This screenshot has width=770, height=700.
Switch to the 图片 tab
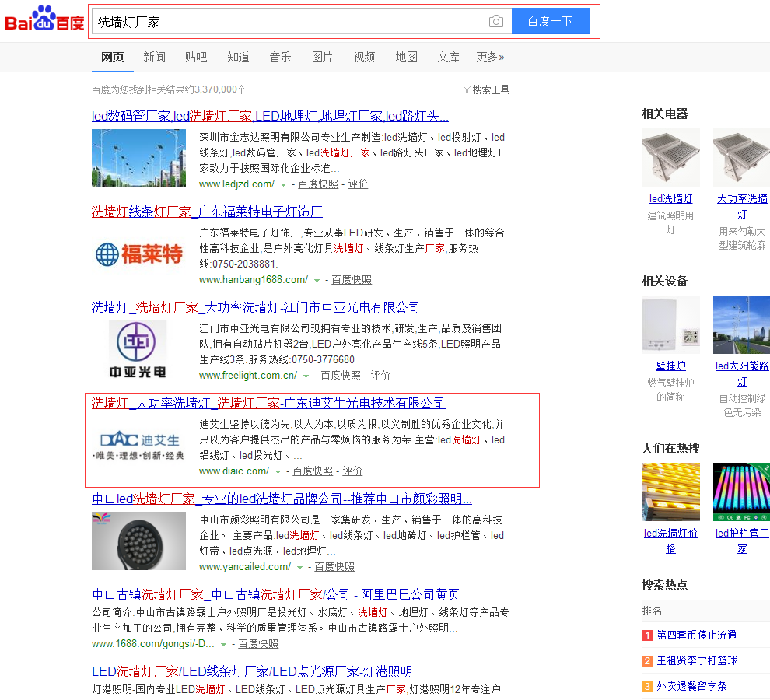[322, 57]
